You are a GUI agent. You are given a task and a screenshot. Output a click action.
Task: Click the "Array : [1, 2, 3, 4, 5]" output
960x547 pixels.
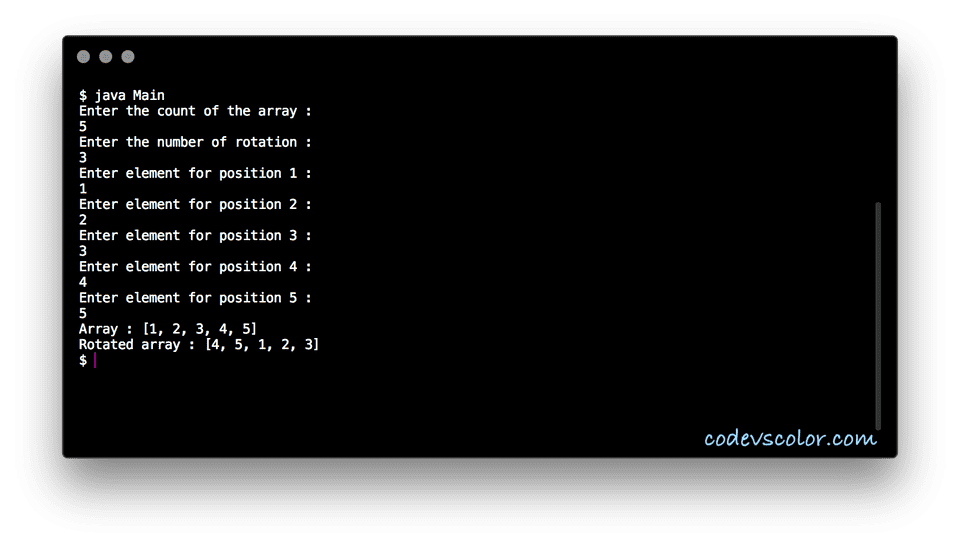168,328
